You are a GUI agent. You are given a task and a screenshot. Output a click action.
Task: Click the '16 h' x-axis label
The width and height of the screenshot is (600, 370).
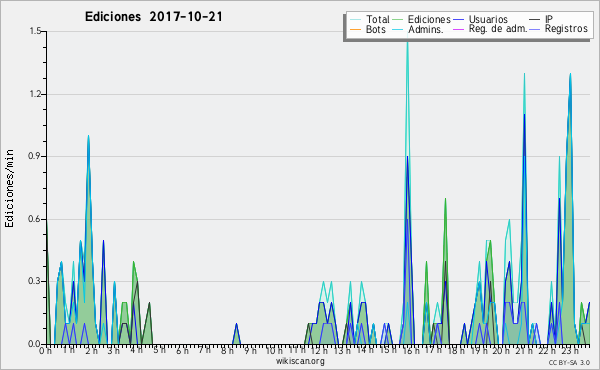click(411, 350)
